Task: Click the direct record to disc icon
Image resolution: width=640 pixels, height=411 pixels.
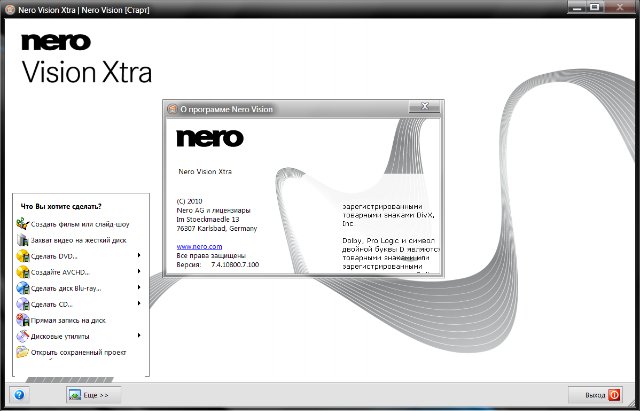Action: coord(22,320)
